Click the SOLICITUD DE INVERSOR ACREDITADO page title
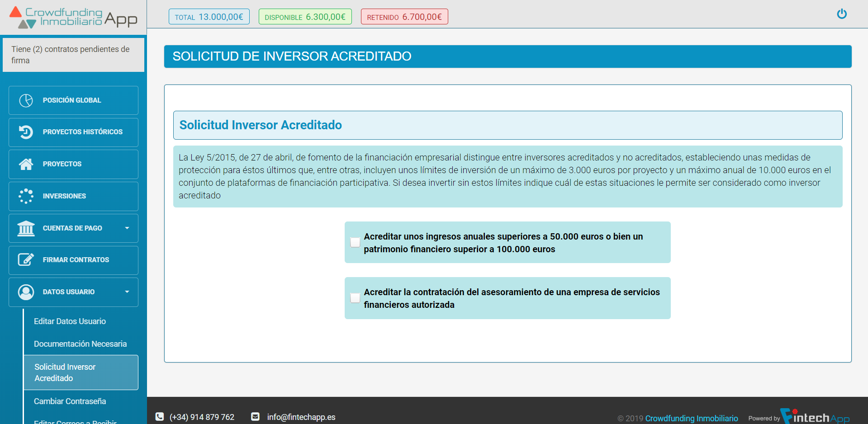 point(292,57)
